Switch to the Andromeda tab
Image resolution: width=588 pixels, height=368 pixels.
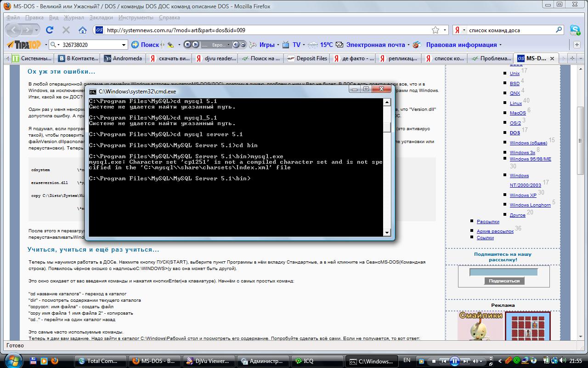point(123,58)
